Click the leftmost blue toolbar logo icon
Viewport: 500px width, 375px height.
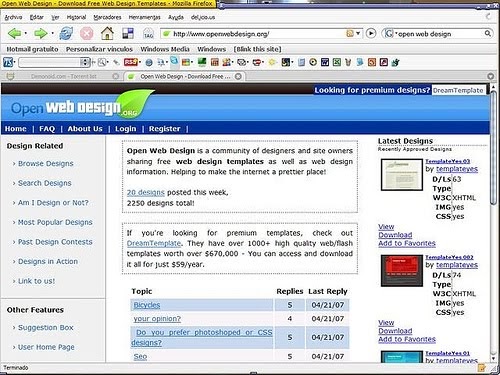point(8,62)
